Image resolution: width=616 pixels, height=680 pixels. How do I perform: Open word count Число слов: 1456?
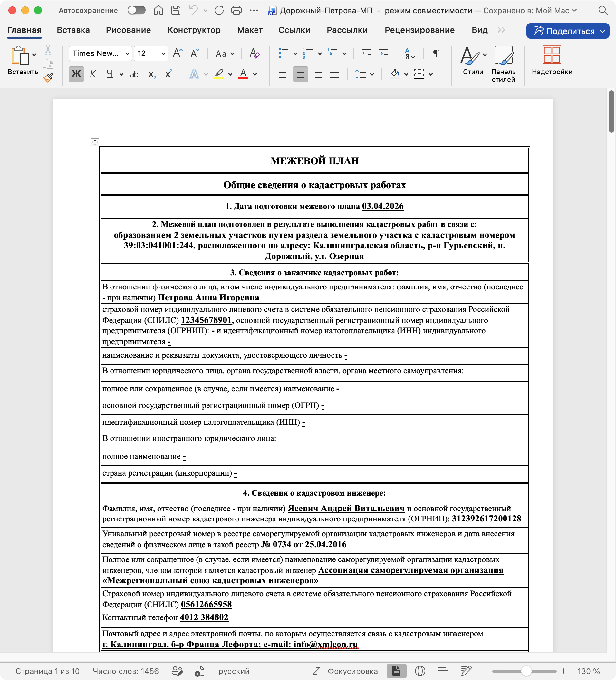125,671
